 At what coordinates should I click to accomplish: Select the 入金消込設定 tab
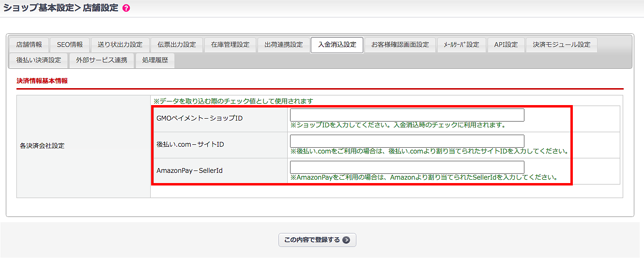click(337, 45)
